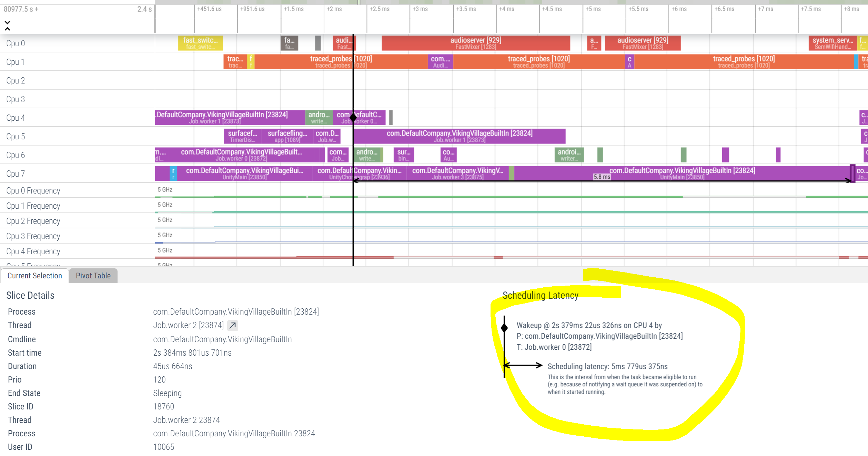Select the wide audioserver [929] FastMixer slice
Screen dimensions: 868x456
pyautogui.click(x=475, y=43)
